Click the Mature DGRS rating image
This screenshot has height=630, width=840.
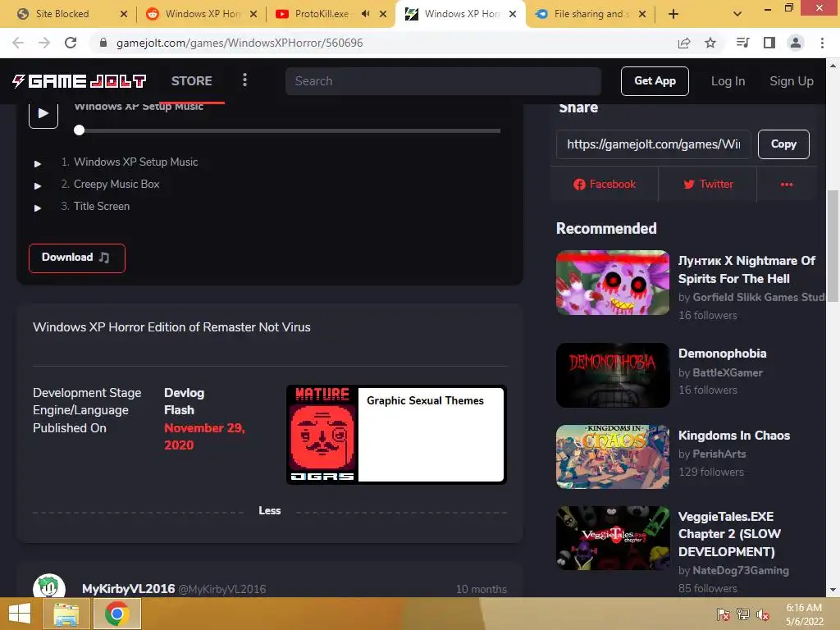[x=322, y=435]
